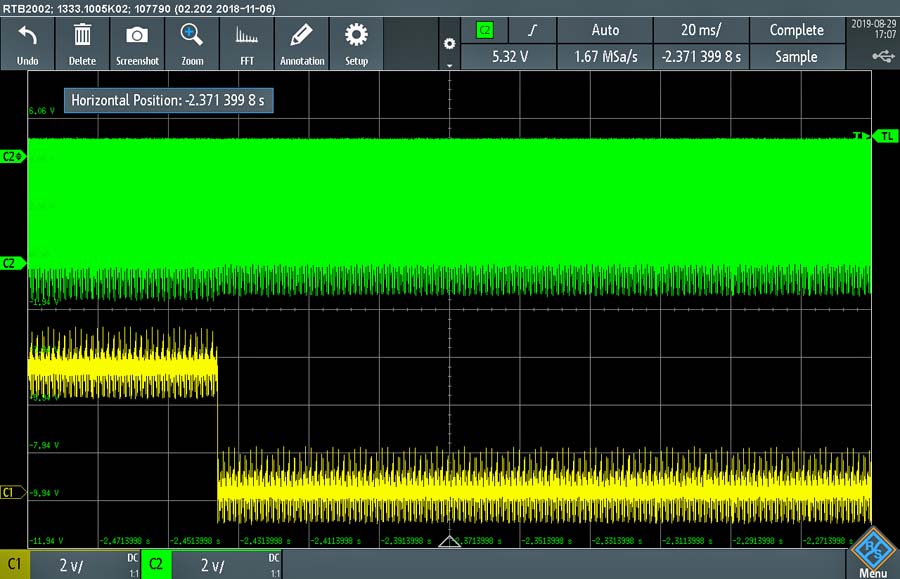Select the C1 channel ground marker
900x579 pixels.
tap(13, 492)
